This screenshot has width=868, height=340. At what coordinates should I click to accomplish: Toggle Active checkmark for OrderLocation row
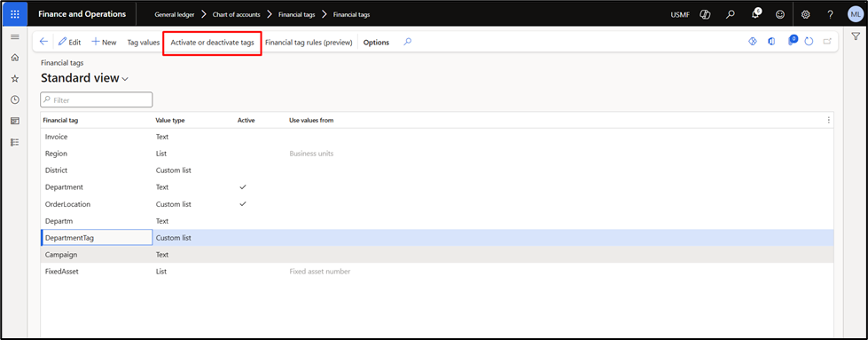click(x=242, y=203)
